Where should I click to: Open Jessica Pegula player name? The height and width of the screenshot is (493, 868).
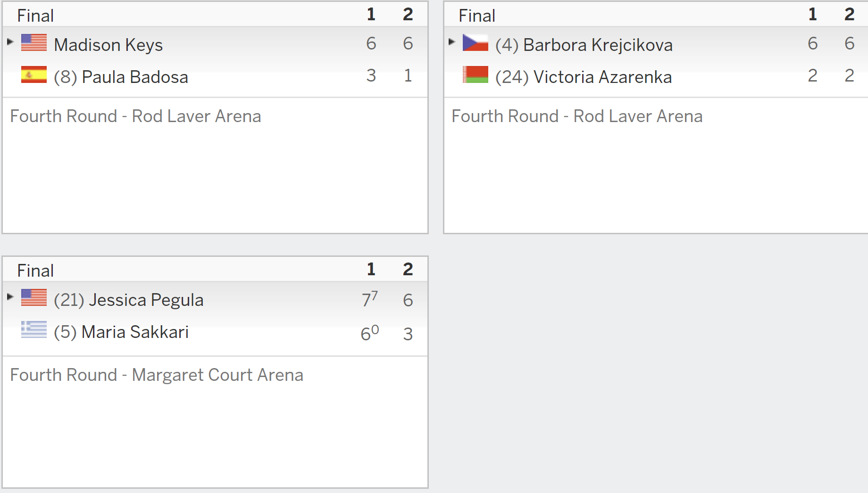[x=147, y=300]
